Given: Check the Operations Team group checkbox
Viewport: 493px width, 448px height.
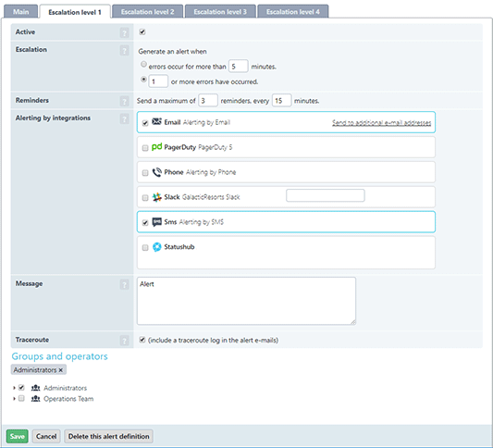Looking at the screenshot, I should click(21, 398).
